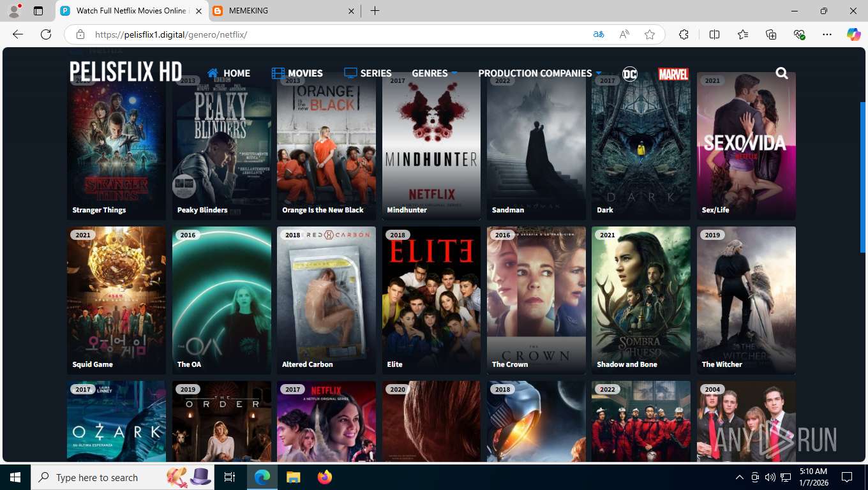
Task: Open the Marvel logo link
Action: (673, 74)
